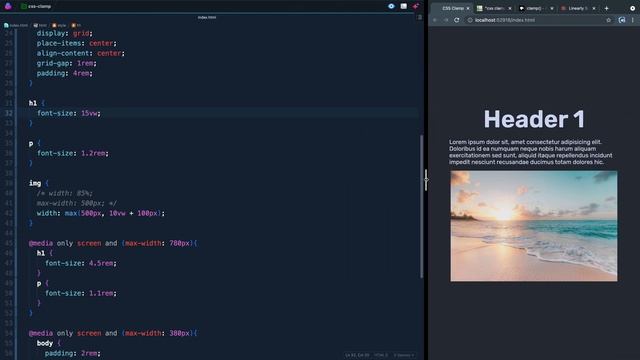The height and width of the screenshot is (360, 640).
Task: Click the 1.1rem font-size value
Action: coord(101,293)
